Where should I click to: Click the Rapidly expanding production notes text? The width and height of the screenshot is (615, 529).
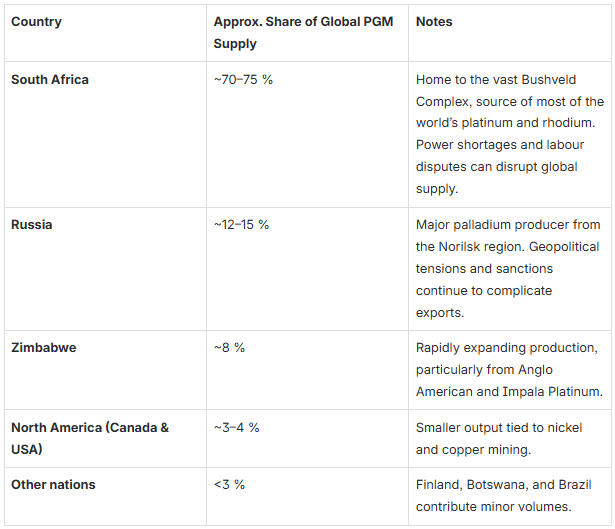509,369
